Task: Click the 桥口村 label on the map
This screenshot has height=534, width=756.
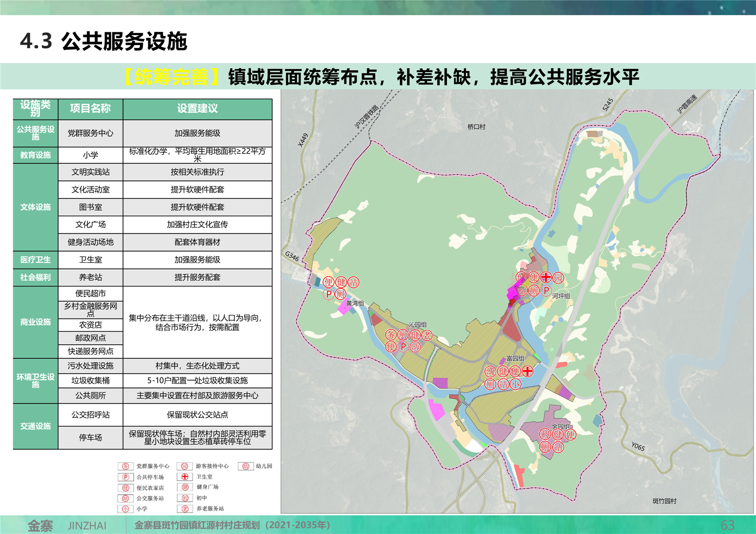Action: click(x=476, y=127)
